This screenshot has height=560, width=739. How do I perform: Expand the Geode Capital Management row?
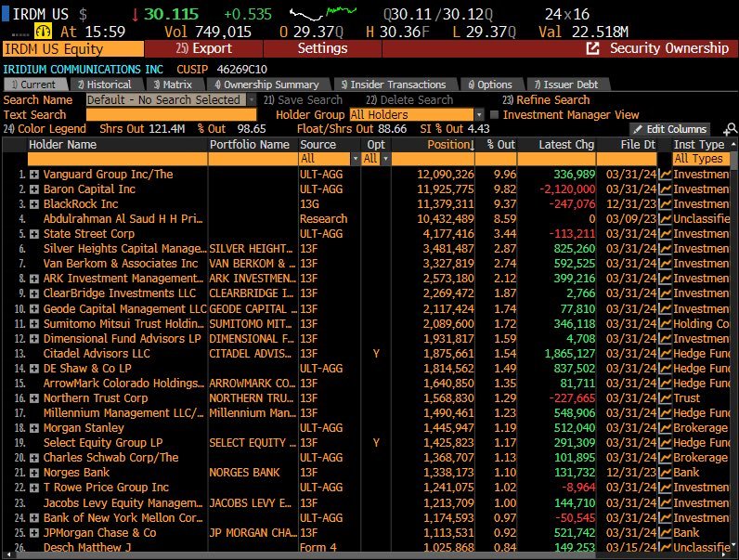[34, 309]
